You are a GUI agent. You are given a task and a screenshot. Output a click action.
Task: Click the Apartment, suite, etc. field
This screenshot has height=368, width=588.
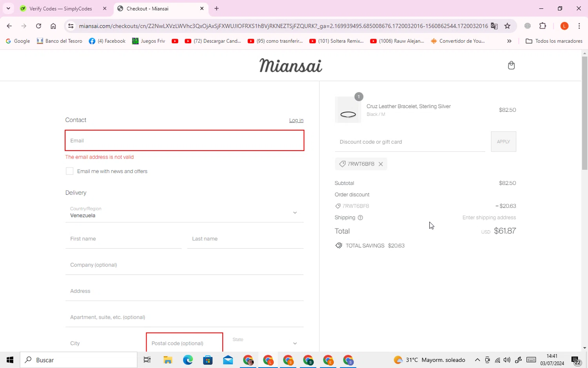184,317
